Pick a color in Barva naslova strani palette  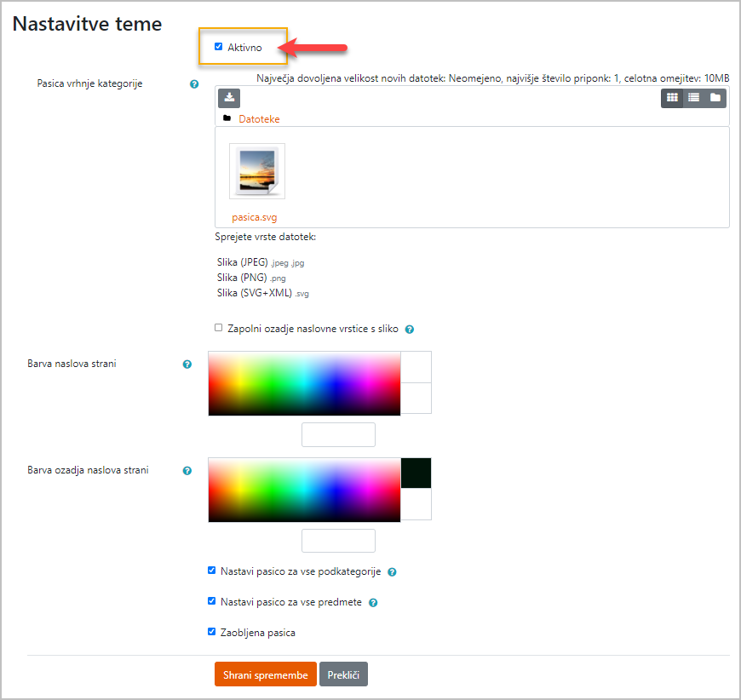click(x=304, y=383)
